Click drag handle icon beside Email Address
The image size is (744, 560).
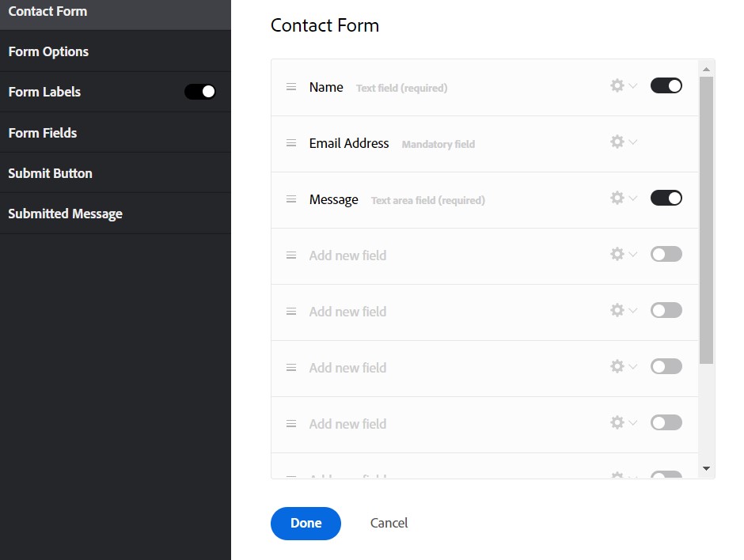point(291,143)
